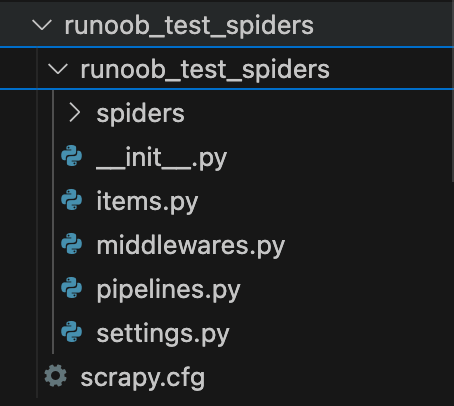Open the __init__.py file
454x406 pixels.
point(162,158)
